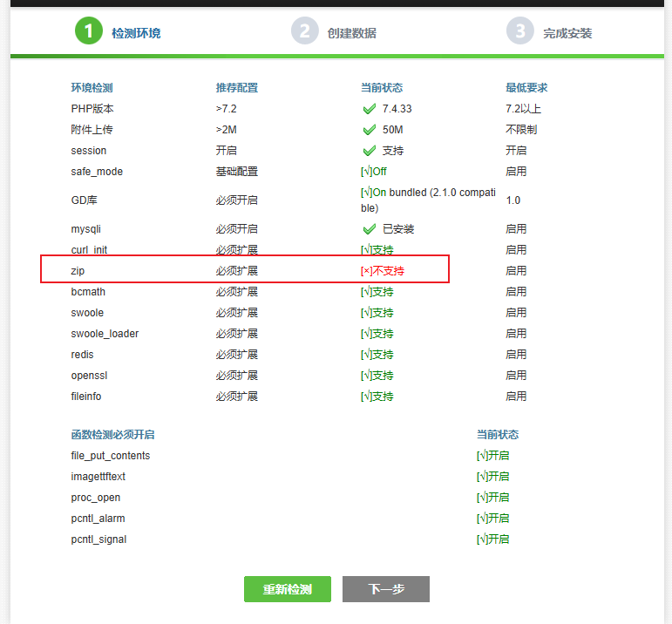Select the 检测环境 step label
The width and height of the screenshot is (672, 624).
[x=136, y=33]
